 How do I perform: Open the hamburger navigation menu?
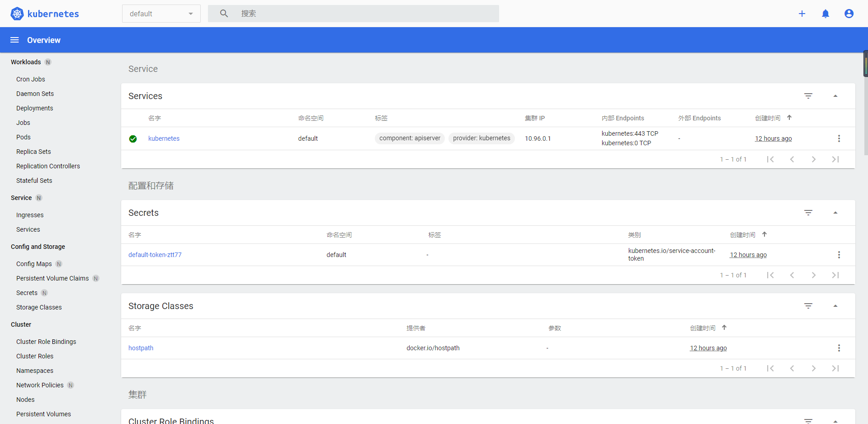(14, 40)
